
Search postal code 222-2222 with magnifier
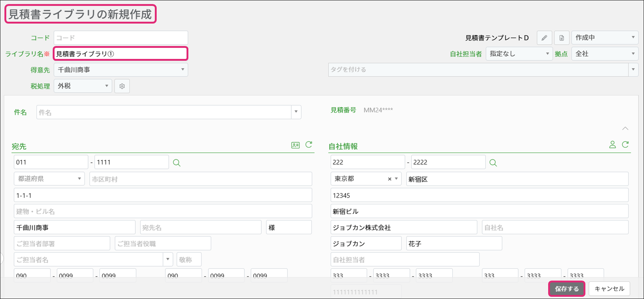pos(493,163)
